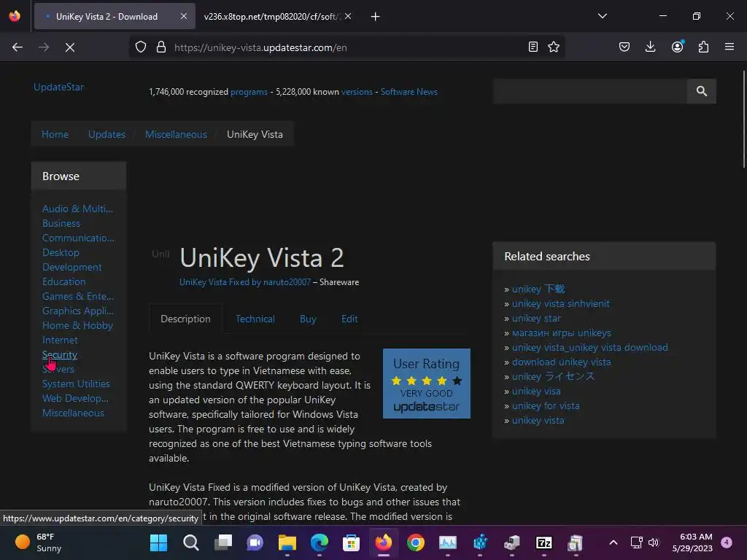Open Google Chrome from taskbar
This screenshot has height=560, width=747.
(415, 542)
